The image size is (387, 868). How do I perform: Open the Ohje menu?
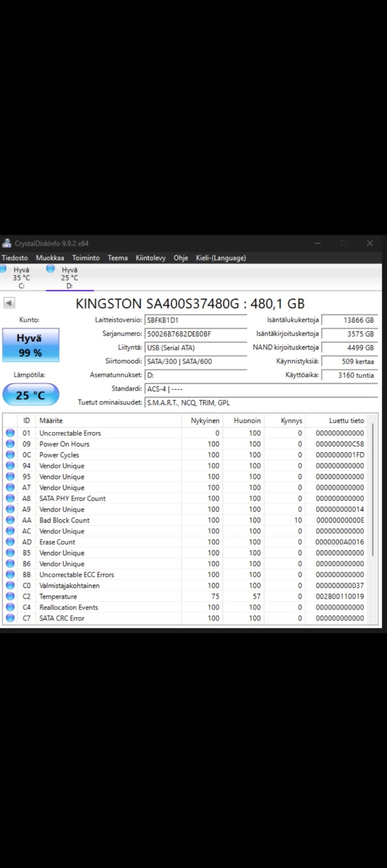(x=181, y=258)
